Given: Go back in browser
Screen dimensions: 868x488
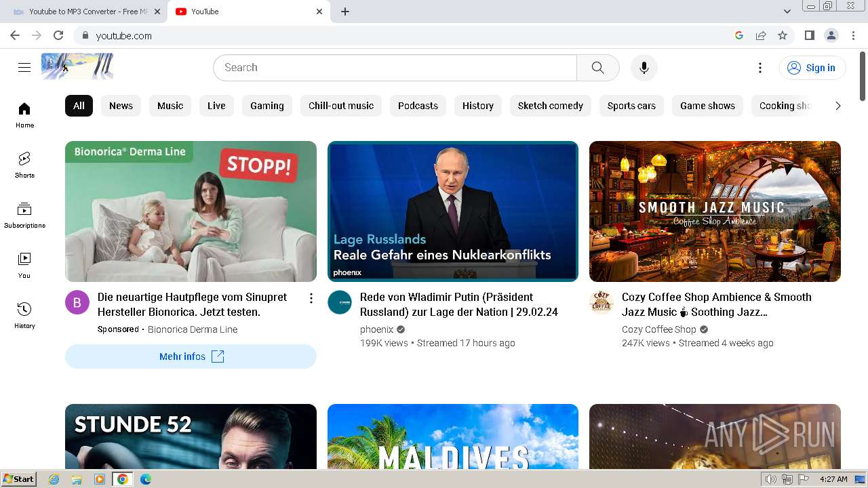Looking at the screenshot, I should [x=15, y=35].
